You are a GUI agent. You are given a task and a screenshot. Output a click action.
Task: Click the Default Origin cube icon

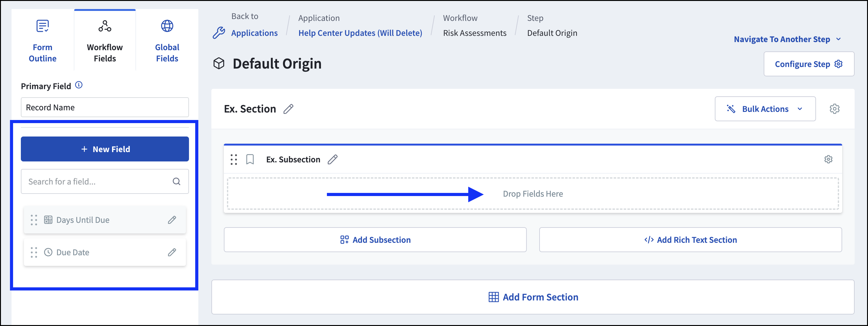[219, 64]
